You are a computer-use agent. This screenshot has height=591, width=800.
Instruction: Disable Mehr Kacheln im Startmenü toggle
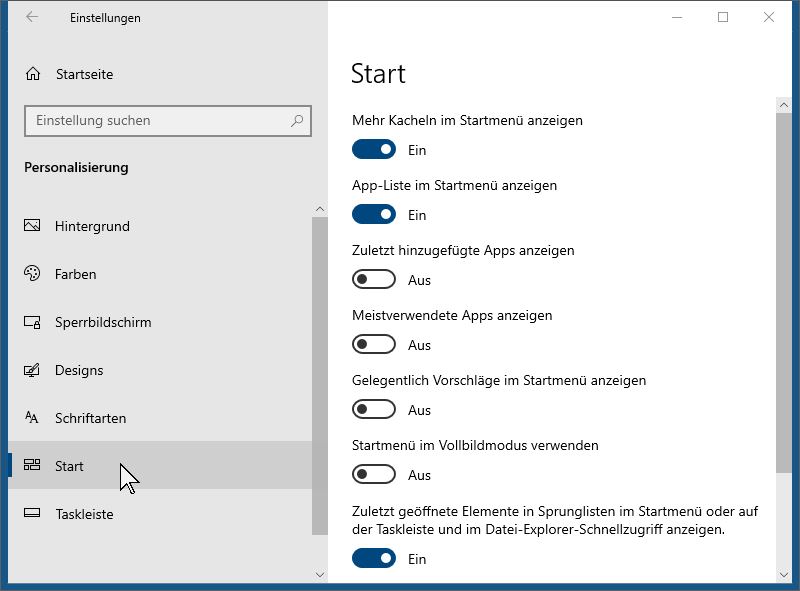[x=373, y=150]
